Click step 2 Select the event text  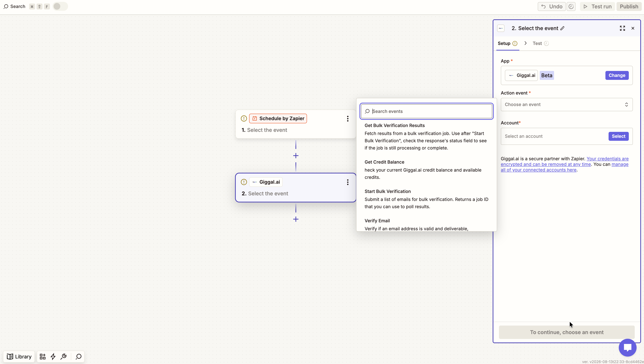pos(268,194)
